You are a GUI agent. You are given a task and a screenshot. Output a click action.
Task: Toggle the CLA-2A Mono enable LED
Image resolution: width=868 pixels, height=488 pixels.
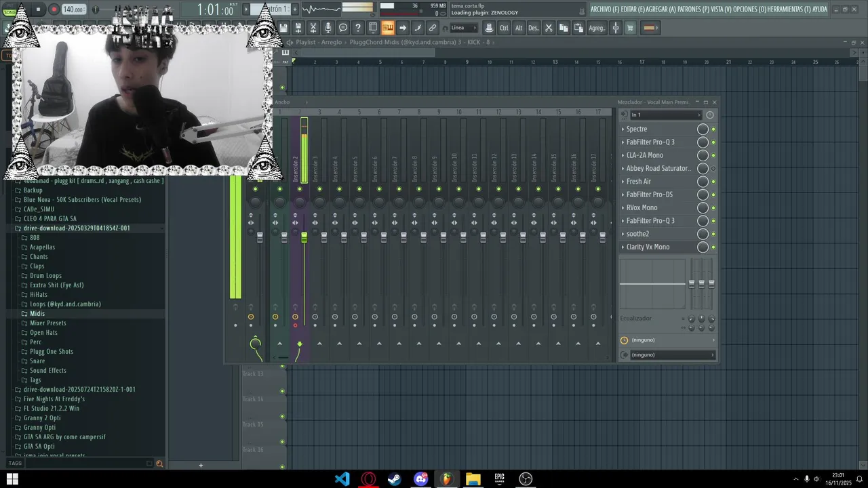713,155
